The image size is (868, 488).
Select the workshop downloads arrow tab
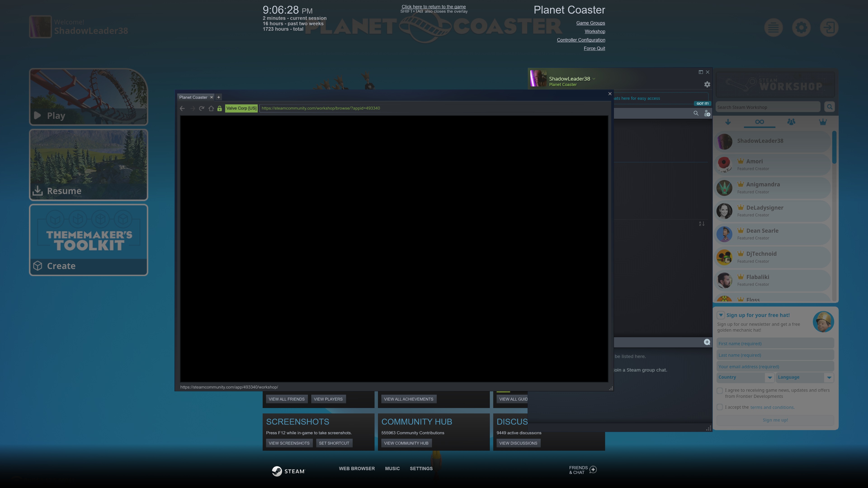(728, 122)
